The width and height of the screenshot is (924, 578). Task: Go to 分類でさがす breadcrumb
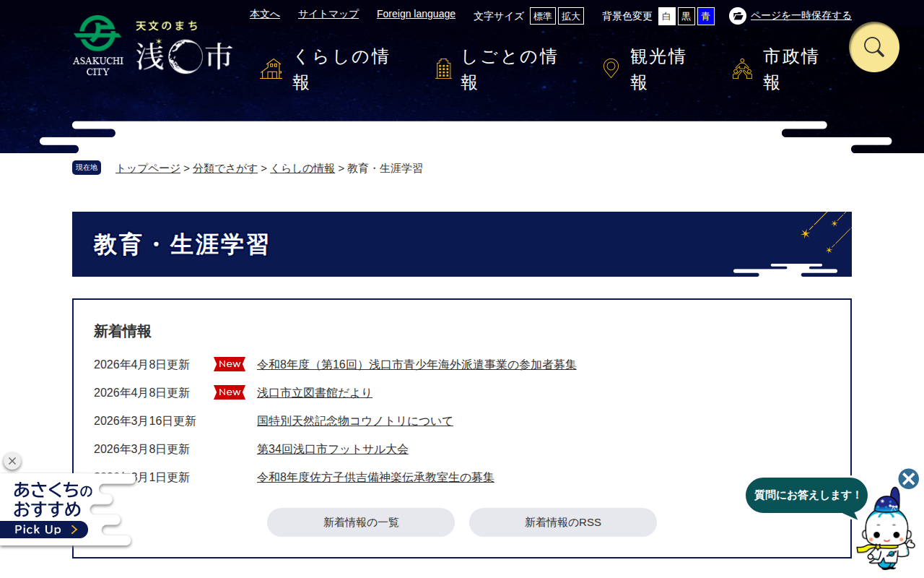225,168
